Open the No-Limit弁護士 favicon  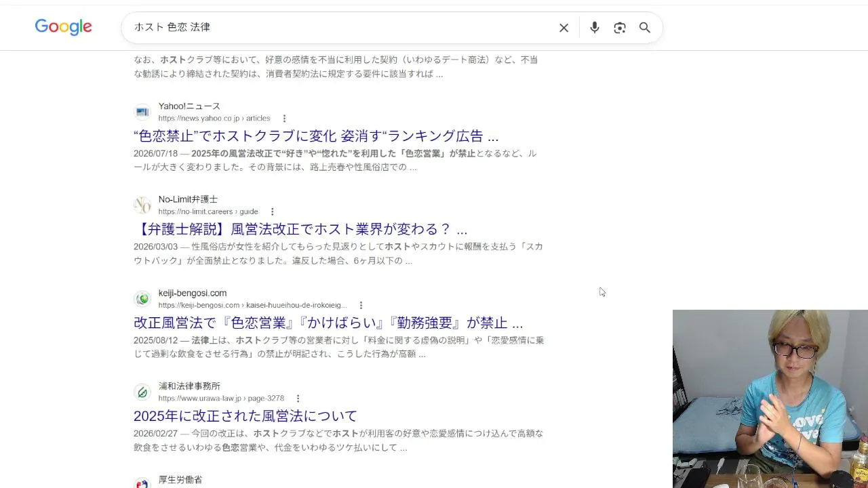point(142,205)
